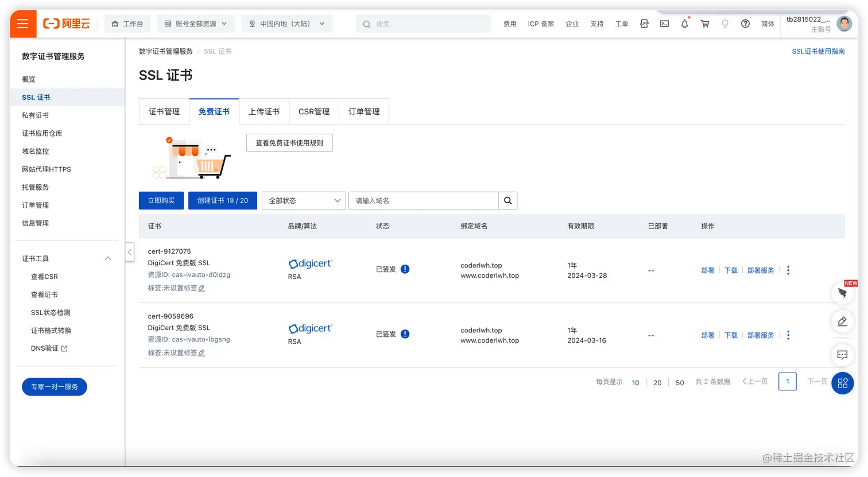Click the top search box
The image size is (868, 477).
424,24
